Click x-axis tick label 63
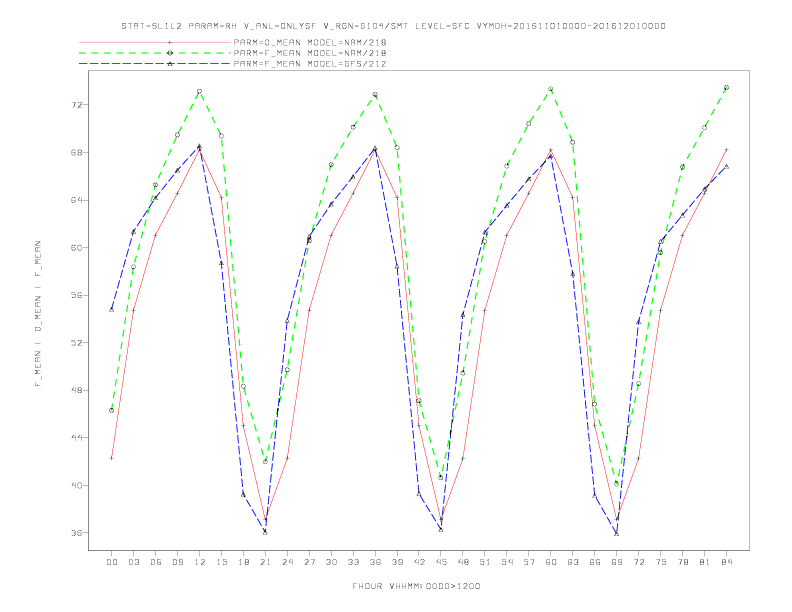This screenshot has width=792, height=612. [x=573, y=562]
